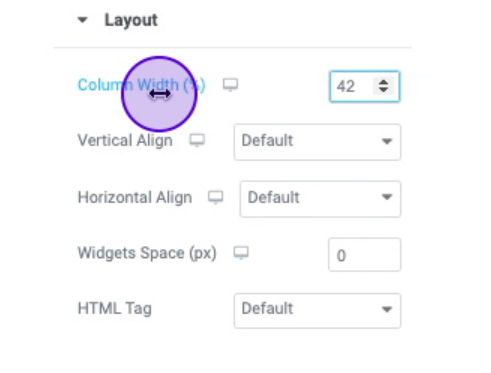The image size is (491, 373).
Task: Open the Vertical Align dropdown
Action: tap(317, 142)
